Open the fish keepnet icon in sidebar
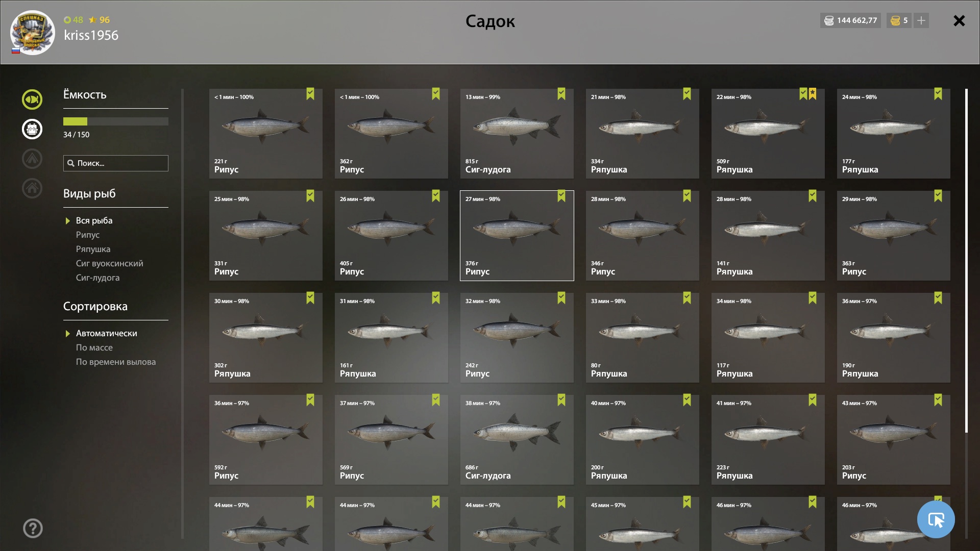 click(32, 99)
